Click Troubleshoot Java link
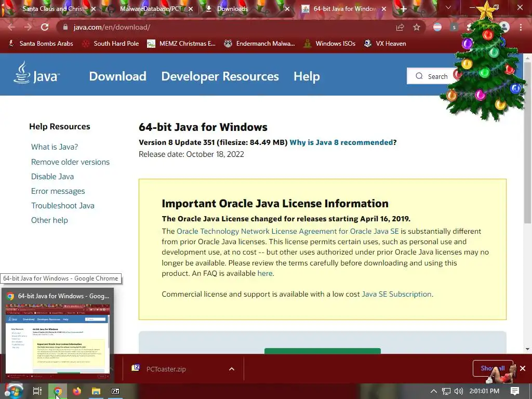This screenshot has height=399, width=532. (63, 206)
